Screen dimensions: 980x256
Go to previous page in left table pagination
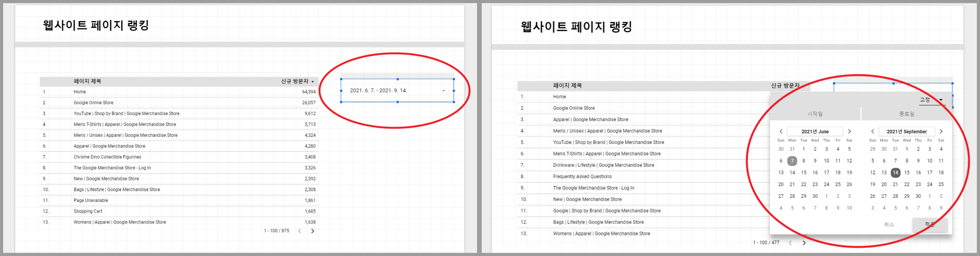click(x=299, y=231)
